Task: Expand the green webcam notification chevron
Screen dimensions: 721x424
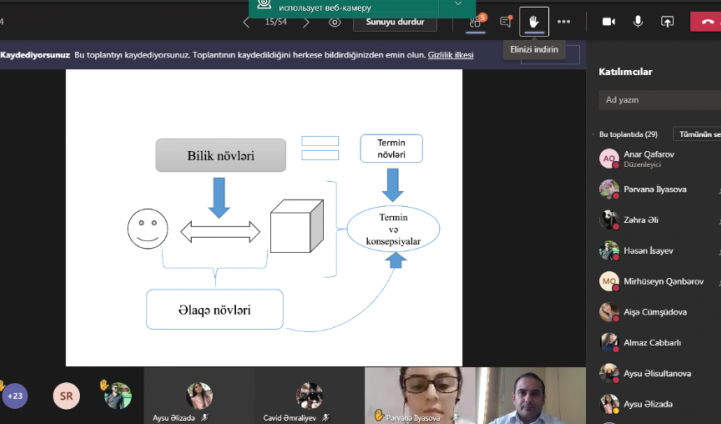Action: 458,4
